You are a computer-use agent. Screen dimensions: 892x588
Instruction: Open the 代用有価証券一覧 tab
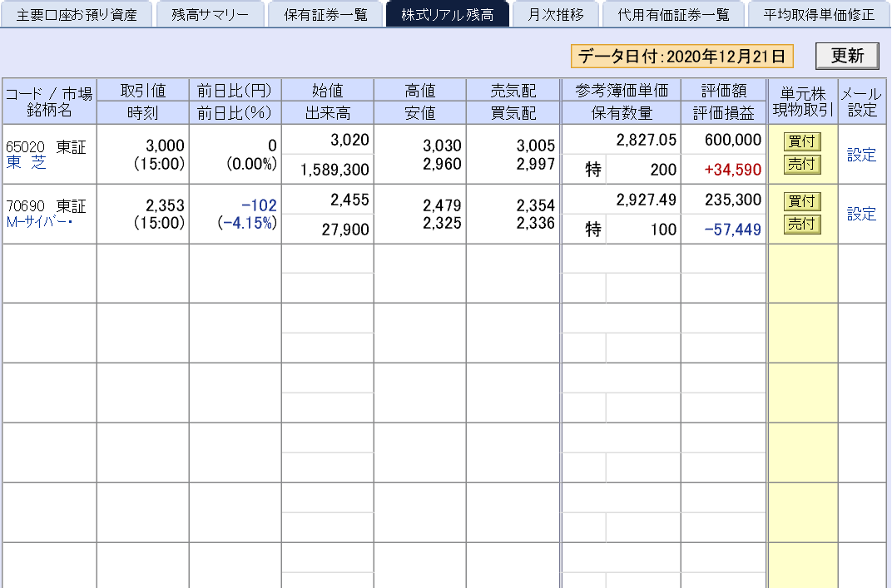(x=675, y=13)
